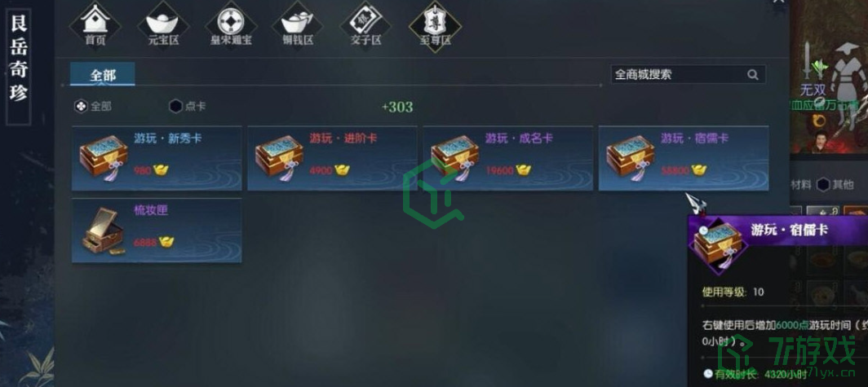Open the 皇宋通宝 coin section icon
Screen dimensions: 868x387
pyautogui.click(x=230, y=26)
